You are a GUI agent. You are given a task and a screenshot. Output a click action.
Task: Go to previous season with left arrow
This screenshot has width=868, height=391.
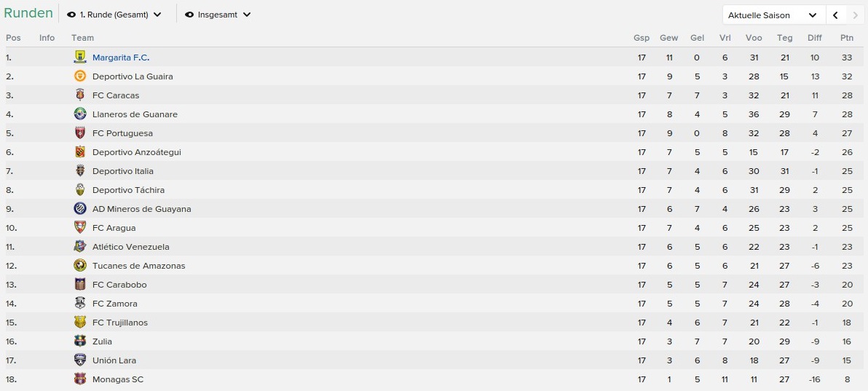[x=835, y=15]
